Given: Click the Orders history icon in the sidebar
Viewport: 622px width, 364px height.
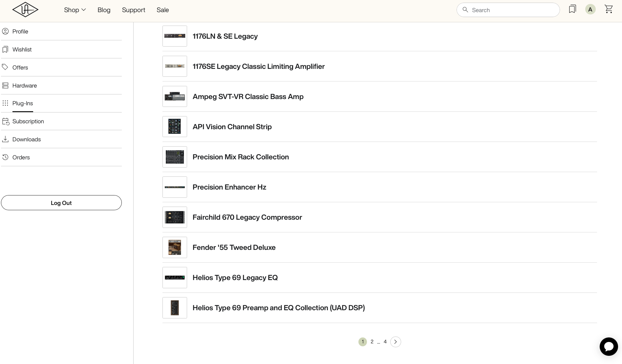Looking at the screenshot, I should tap(5, 157).
